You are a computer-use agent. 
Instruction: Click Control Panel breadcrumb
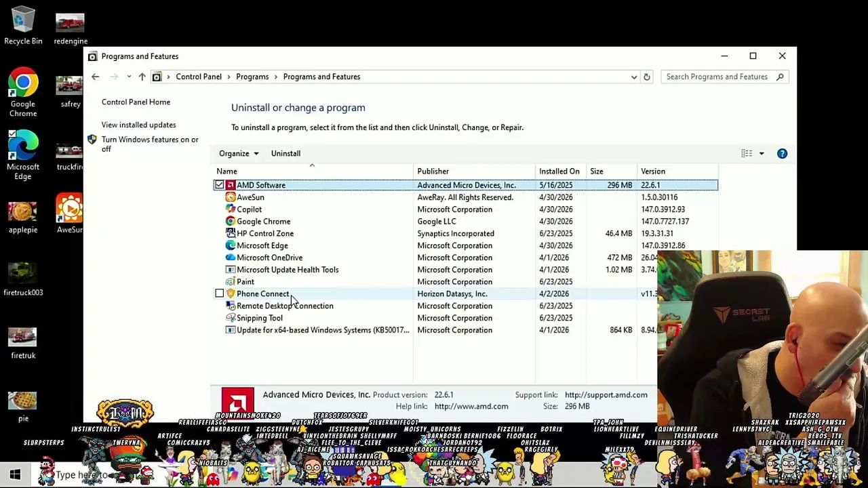tap(199, 77)
